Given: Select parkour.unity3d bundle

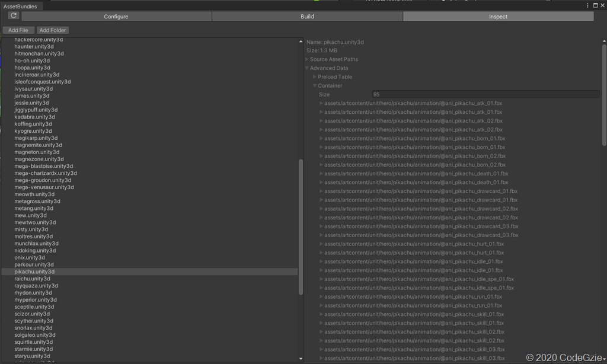Looking at the screenshot, I should click(34, 264).
